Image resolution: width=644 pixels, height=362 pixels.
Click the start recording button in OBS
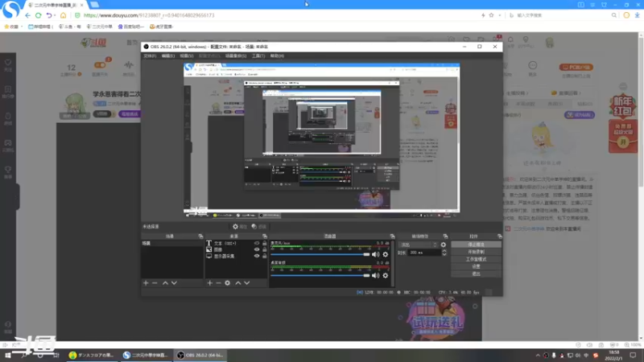476,252
